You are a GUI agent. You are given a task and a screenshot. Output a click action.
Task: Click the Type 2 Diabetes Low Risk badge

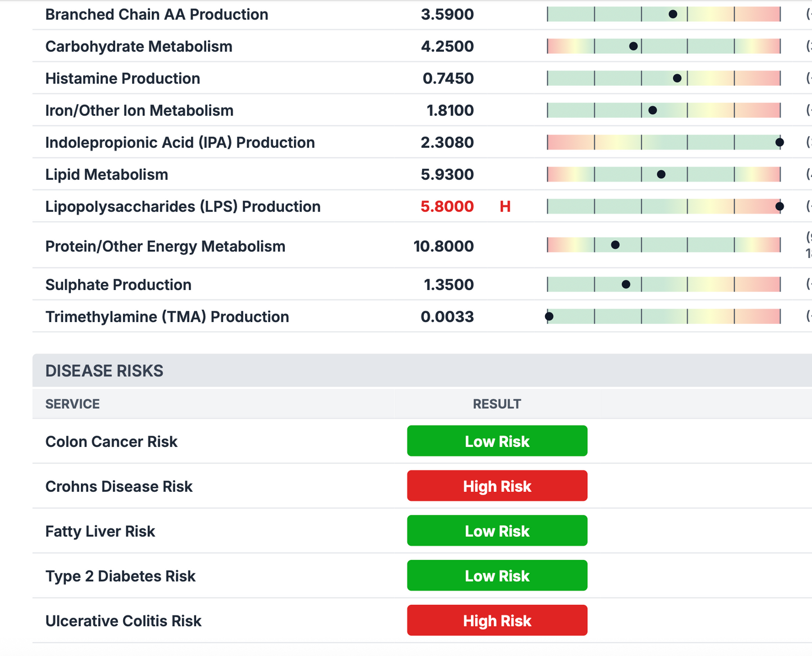tap(497, 576)
